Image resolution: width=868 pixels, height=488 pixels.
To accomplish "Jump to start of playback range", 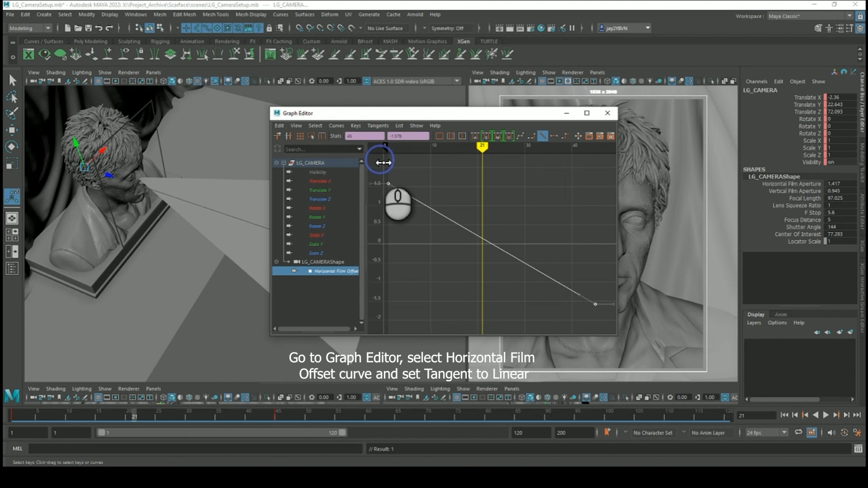I will pos(784,415).
